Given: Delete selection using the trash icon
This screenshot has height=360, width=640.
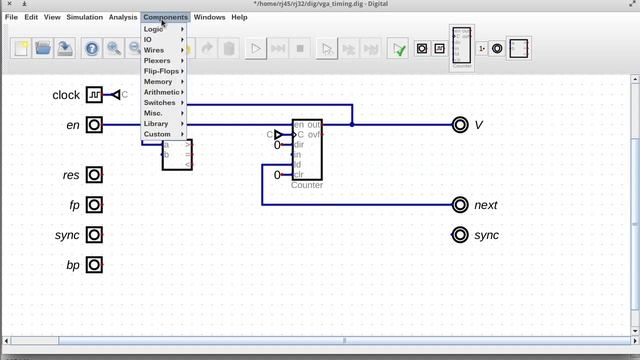Looking at the screenshot, I should tap(229, 49).
